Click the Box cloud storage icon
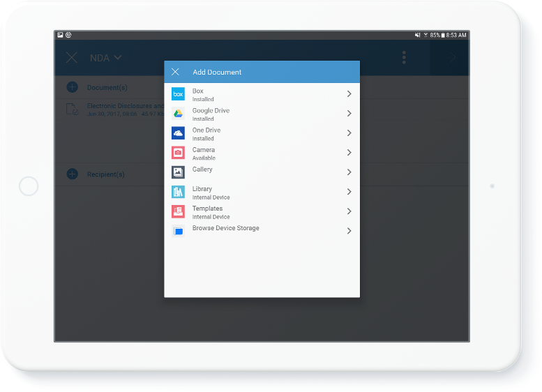Image resolution: width=542 pixels, height=392 pixels. pos(178,94)
